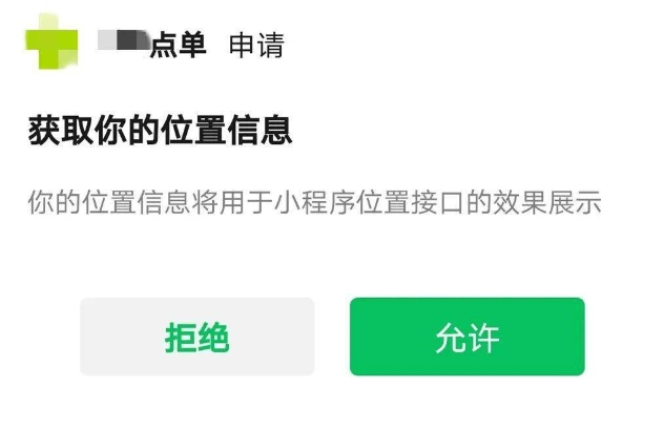Choose 允许 on the right side dialog
Image resolution: width=649 pixels, height=432 pixels.
pyautogui.click(x=467, y=336)
